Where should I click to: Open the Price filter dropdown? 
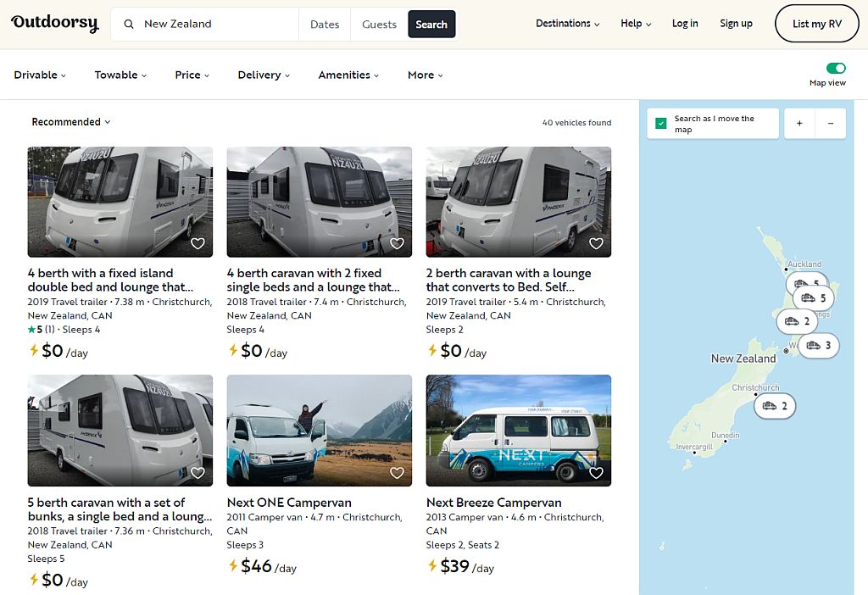tap(191, 75)
